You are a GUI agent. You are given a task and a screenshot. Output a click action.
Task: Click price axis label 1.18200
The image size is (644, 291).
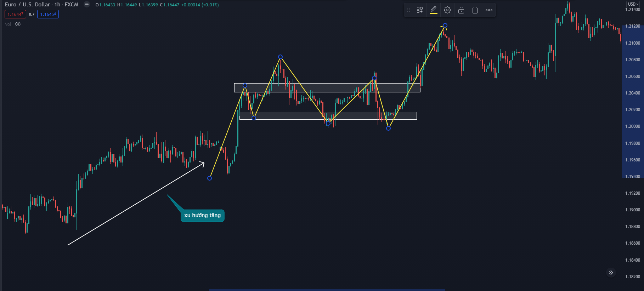[x=633, y=277]
